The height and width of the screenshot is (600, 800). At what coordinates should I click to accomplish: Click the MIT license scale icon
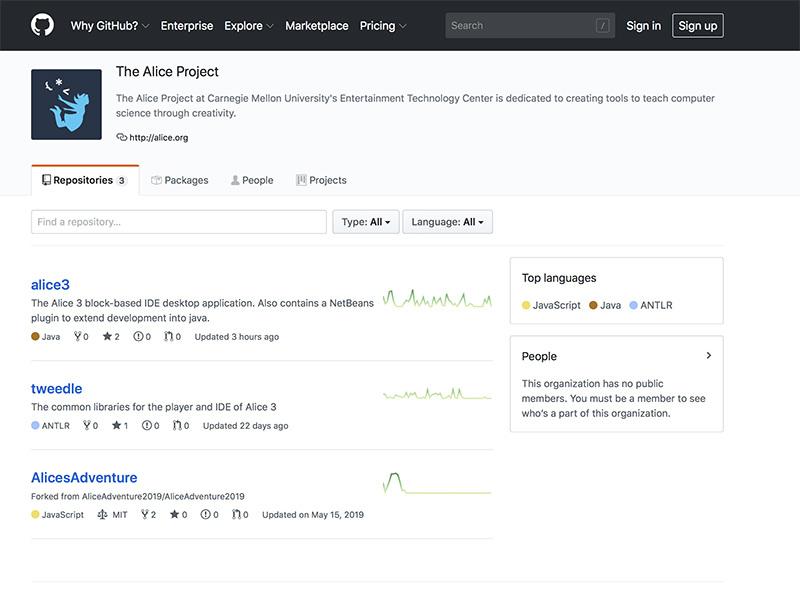click(103, 514)
